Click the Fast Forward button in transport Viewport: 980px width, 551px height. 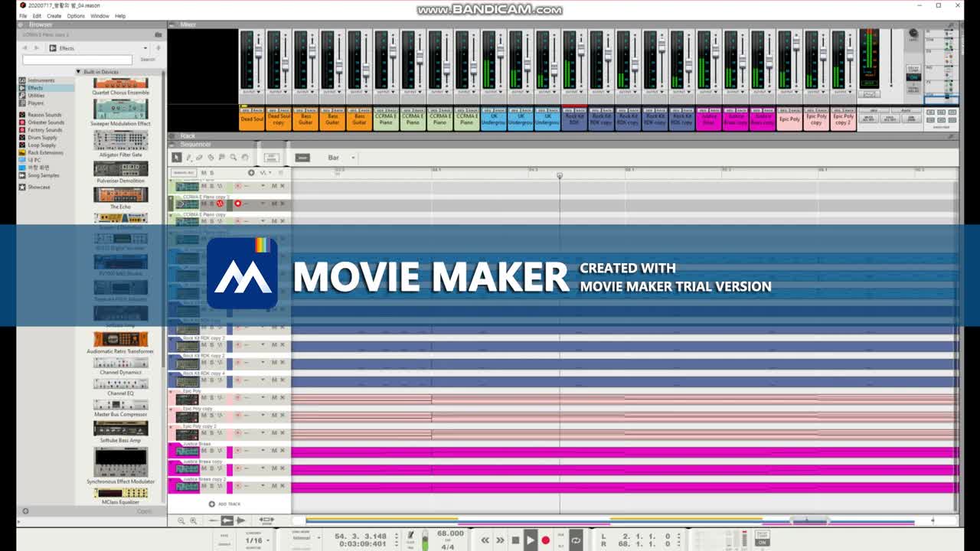(500, 540)
